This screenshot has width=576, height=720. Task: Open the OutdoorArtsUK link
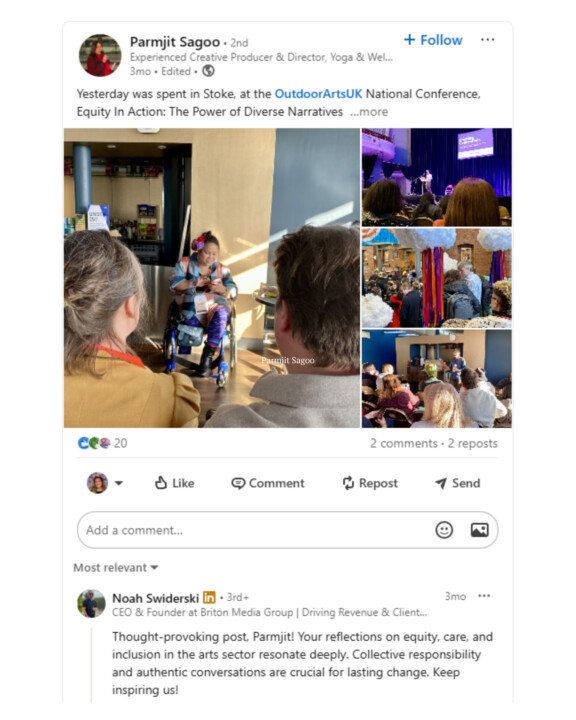[318, 94]
